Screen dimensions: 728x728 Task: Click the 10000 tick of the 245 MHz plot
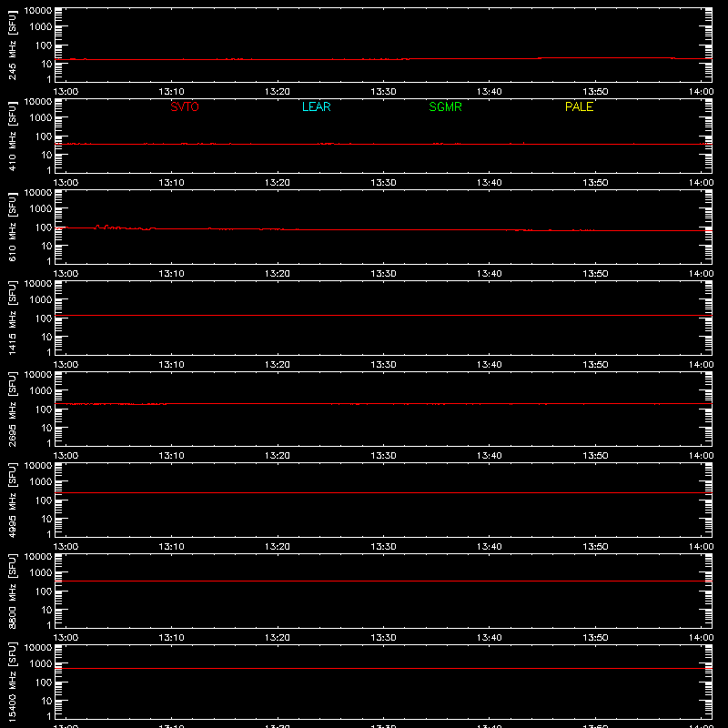[x=38, y=11]
